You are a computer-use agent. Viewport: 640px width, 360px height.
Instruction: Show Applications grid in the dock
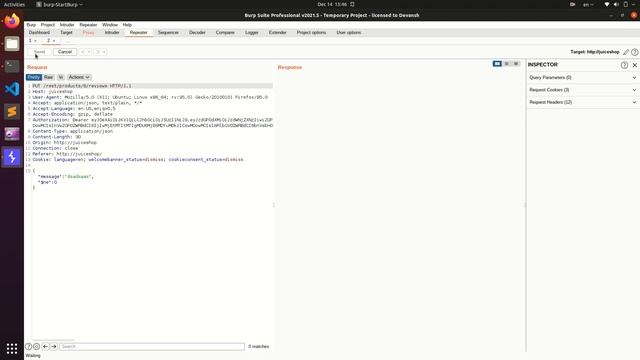12,348
